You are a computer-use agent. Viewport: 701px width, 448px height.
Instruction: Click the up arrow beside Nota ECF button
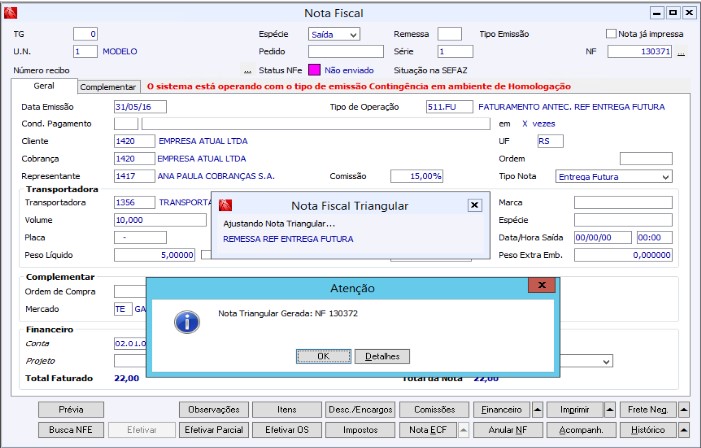pos(464,430)
